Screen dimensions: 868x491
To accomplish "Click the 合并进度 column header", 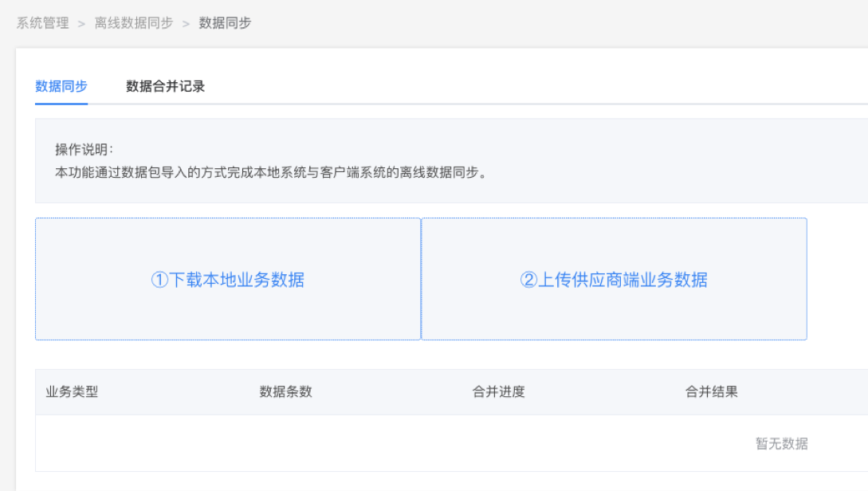I will [x=498, y=392].
